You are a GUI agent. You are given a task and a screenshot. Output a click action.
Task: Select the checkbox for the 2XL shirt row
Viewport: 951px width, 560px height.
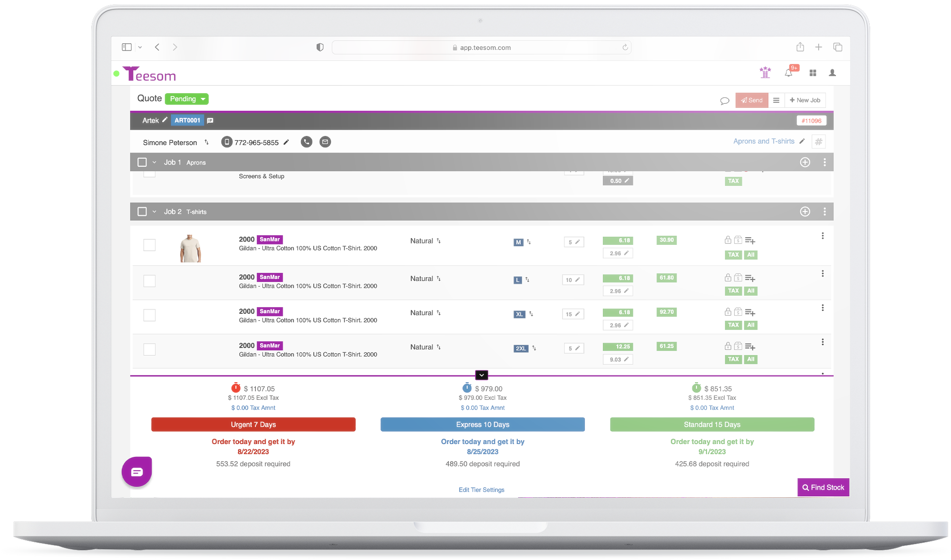pos(149,349)
